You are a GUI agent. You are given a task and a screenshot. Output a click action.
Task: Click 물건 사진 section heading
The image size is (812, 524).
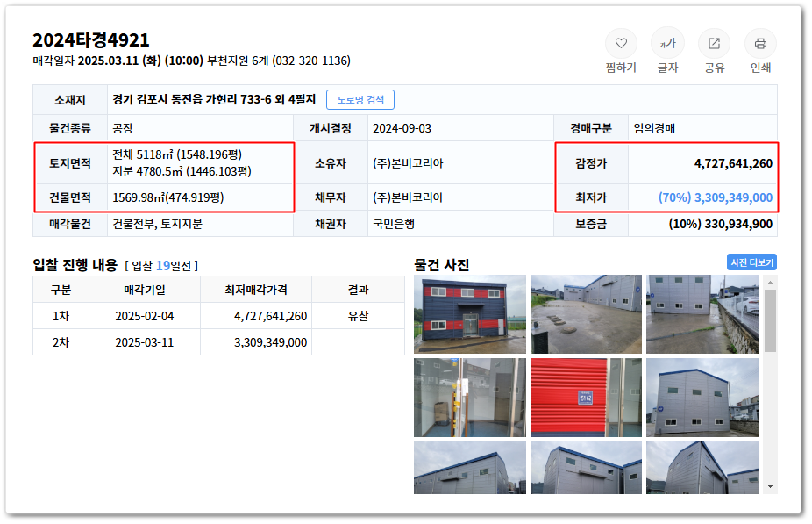pos(442,265)
